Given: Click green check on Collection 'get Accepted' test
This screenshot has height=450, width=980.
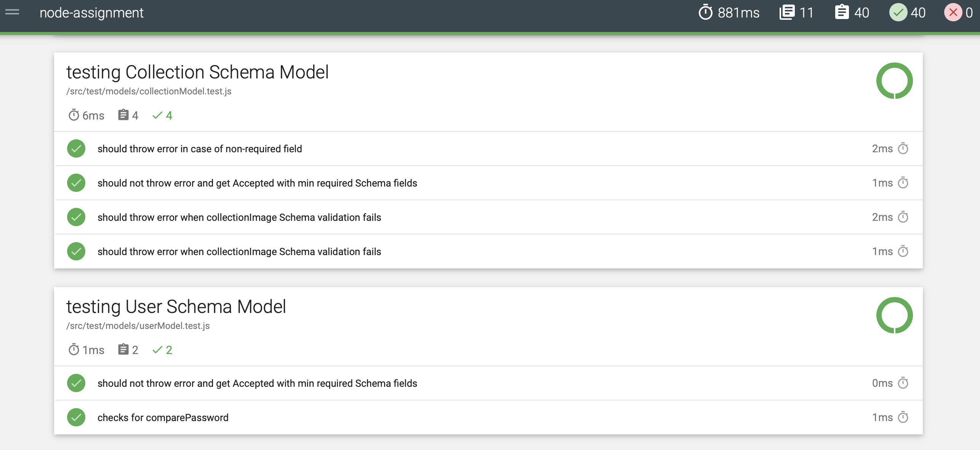Looking at the screenshot, I should [x=76, y=183].
